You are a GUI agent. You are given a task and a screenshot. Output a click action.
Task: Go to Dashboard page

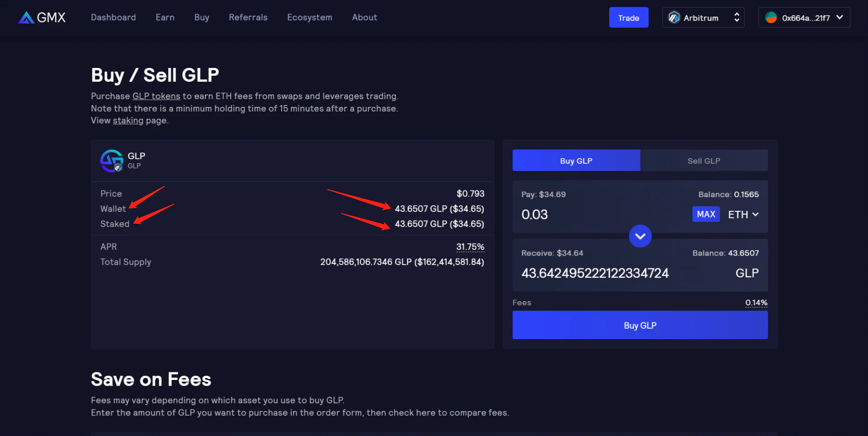(x=113, y=18)
